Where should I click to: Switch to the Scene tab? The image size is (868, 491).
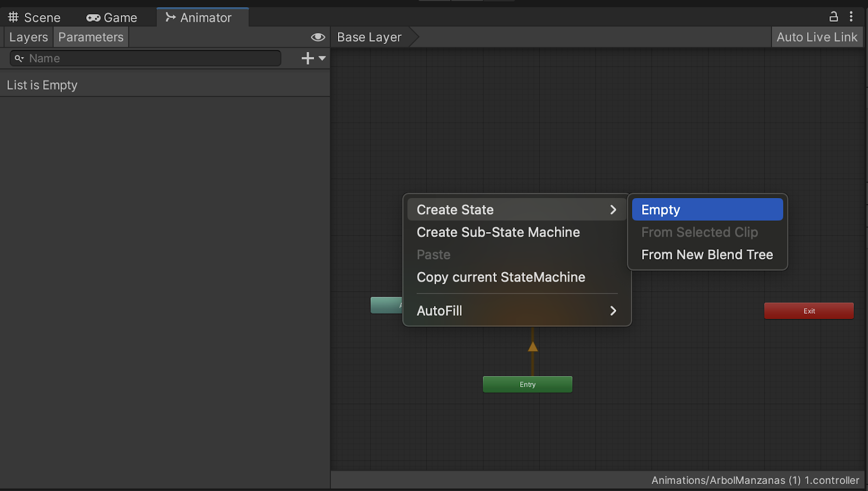[34, 18]
